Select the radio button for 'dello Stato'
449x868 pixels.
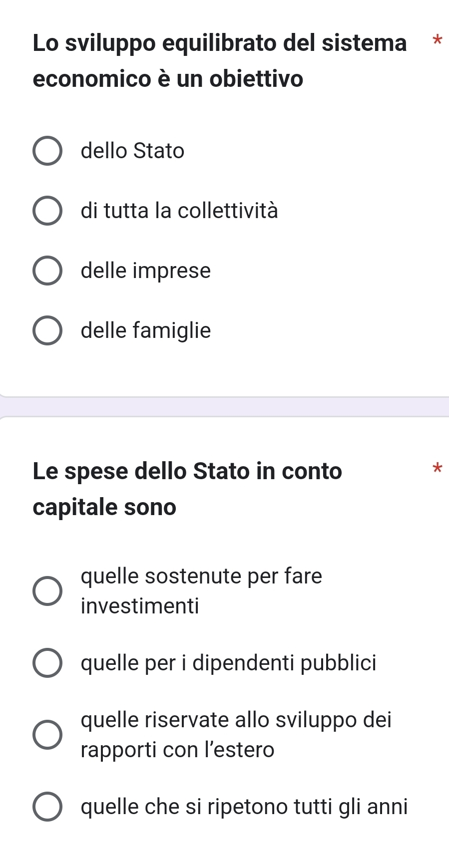click(47, 151)
